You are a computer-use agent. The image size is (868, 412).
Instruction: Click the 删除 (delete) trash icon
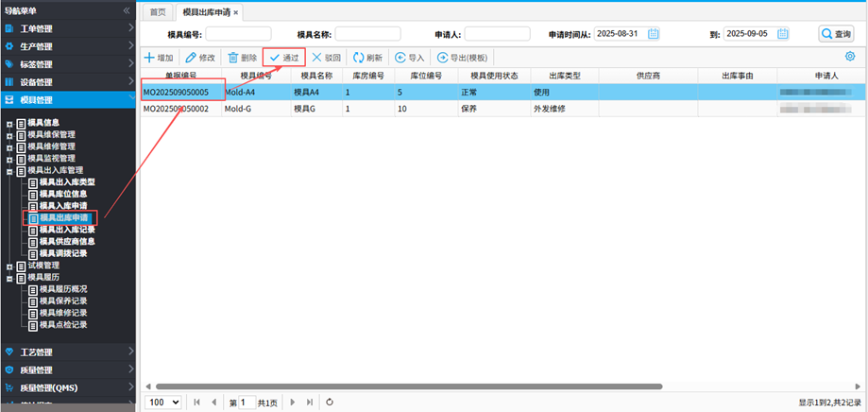tap(233, 58)
